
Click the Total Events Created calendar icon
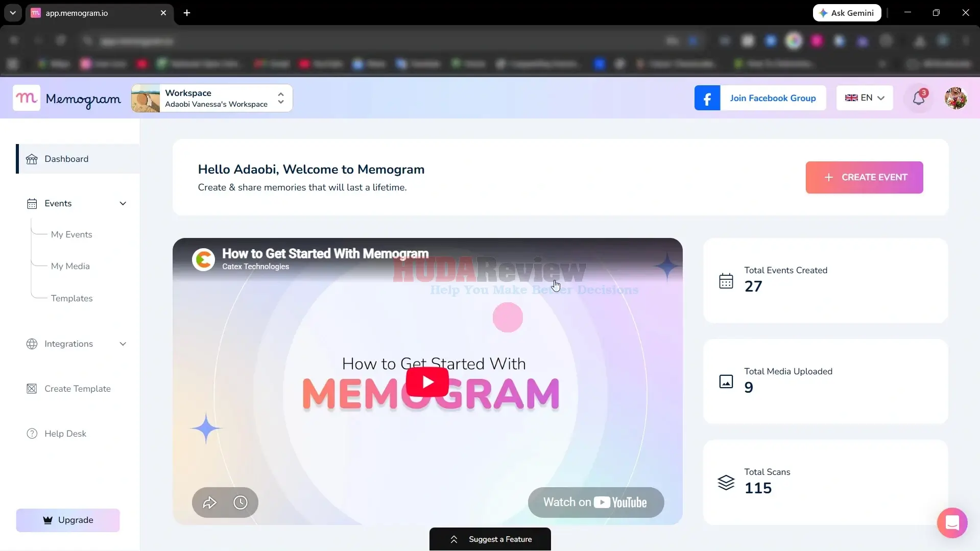(x=726, y=280)
